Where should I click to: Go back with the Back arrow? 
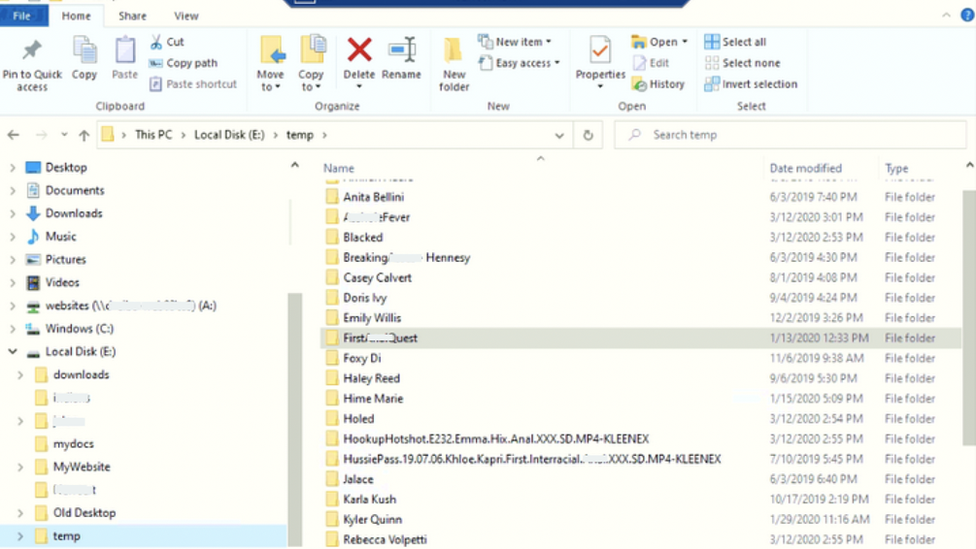[14, 135]
